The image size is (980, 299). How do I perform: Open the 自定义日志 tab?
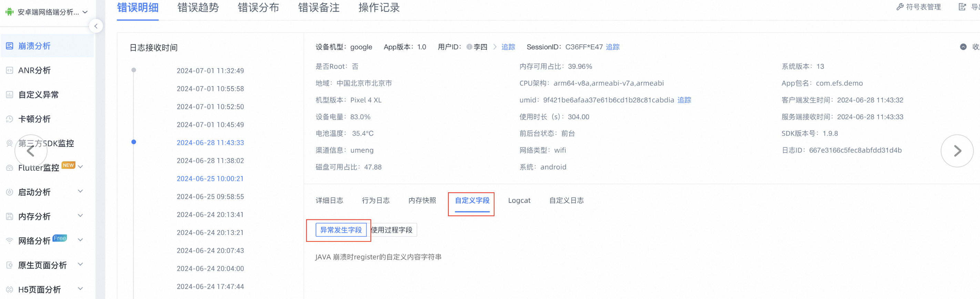(x=566, y=200)
